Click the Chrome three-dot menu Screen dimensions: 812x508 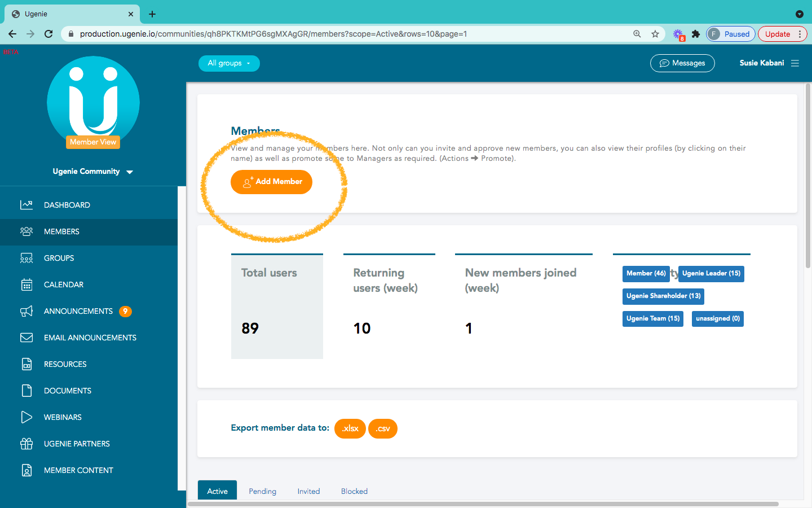800,34
